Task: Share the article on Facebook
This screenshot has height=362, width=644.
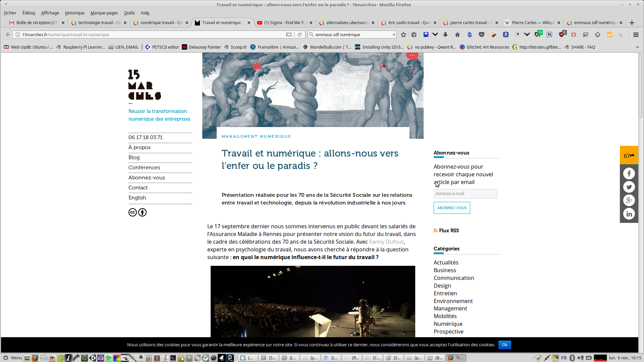Action: [629, 174]
